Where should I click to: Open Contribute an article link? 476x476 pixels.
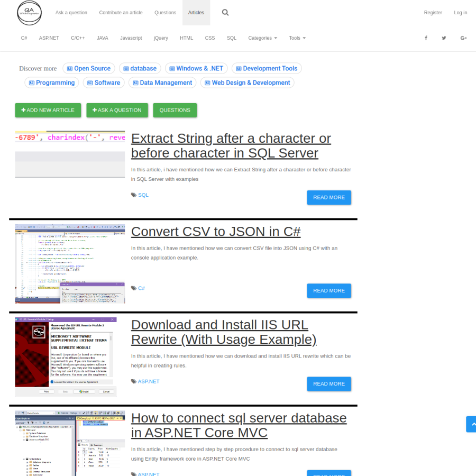tap(121, 13)
